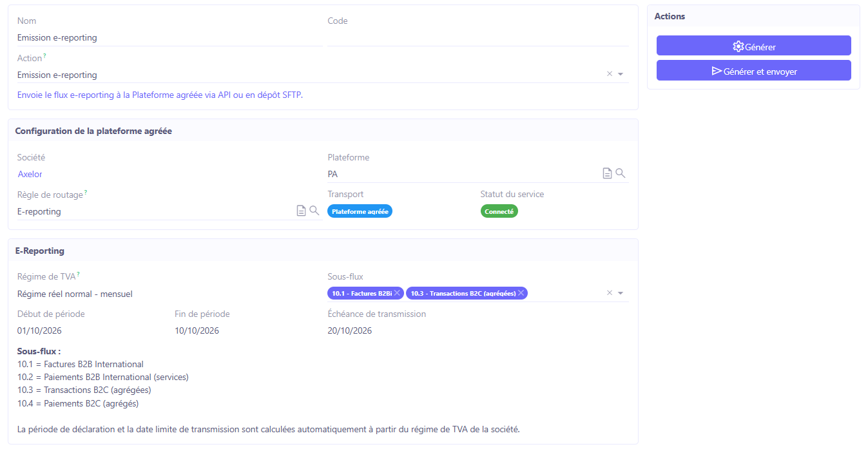Clear all Sous-flux selections with X icon

[x=610, y=293]
